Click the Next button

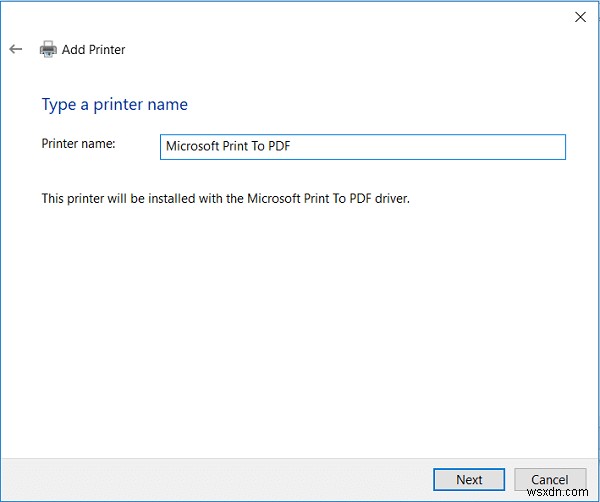tap(469, 479)
